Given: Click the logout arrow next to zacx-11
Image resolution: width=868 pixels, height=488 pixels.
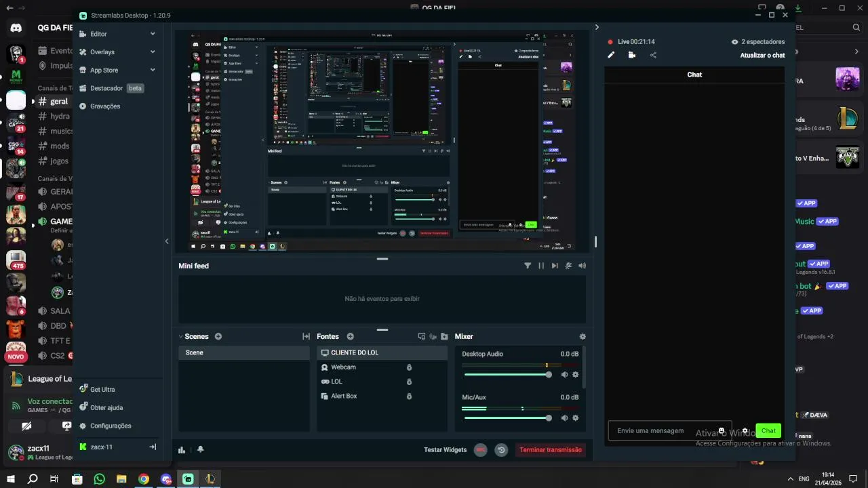Looking at the screenshot, I should (153, 447).
